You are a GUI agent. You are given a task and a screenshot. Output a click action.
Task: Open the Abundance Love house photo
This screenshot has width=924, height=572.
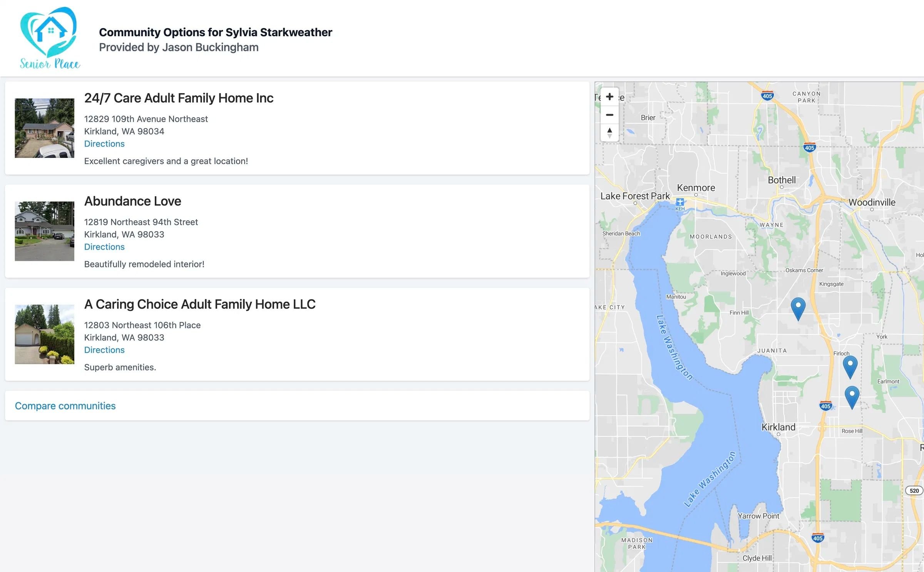45,231
